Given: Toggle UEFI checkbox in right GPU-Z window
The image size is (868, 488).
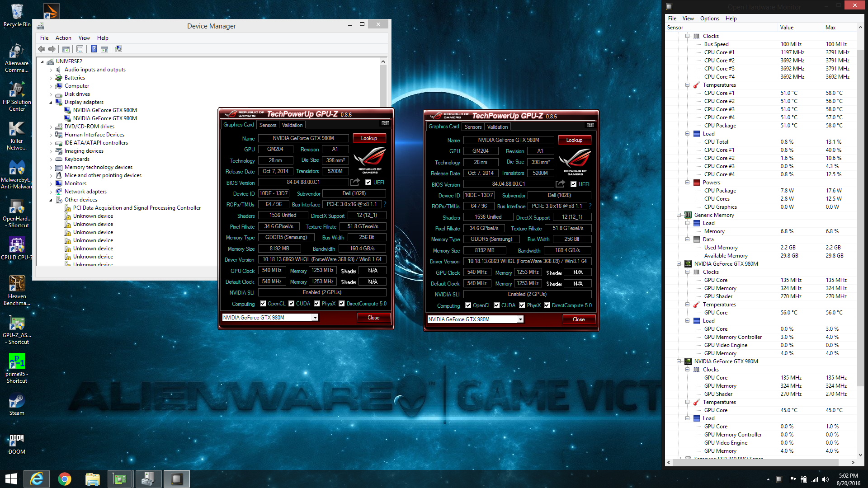Looking at the screenshot, I should pos(574,184).
